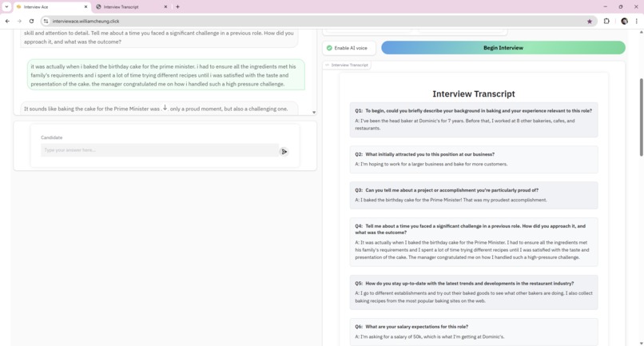The height and width of the screenshot is (346, 644).
Task: Close the Interview Ace tab
Action: coord(85,6)
